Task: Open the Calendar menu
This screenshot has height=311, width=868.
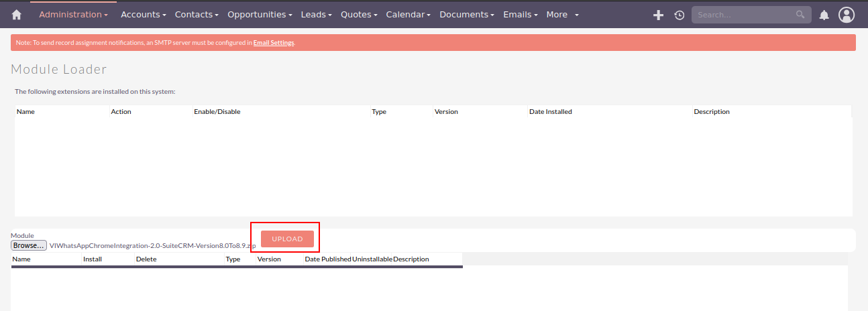Action: [408, 14]
